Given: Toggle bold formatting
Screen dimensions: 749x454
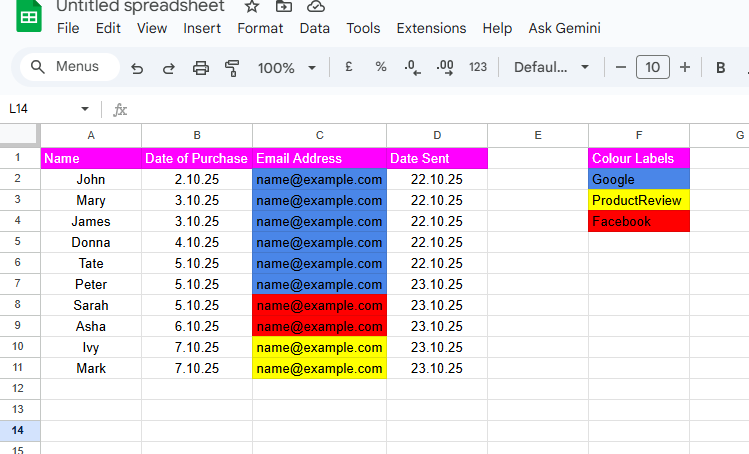Looking at the screenshot, I should (720, 67).
